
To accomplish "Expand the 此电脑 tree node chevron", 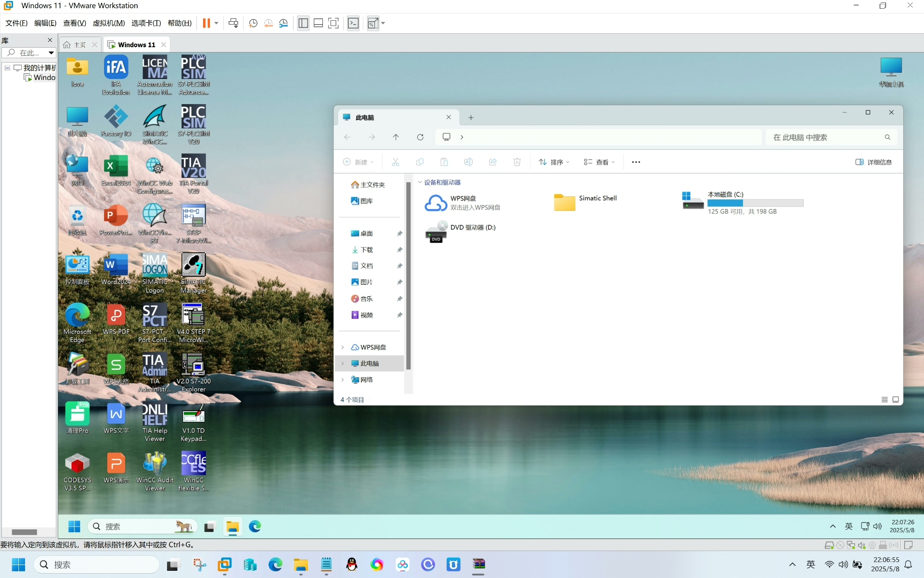I will pyautogui.click(x=343, y=364).
